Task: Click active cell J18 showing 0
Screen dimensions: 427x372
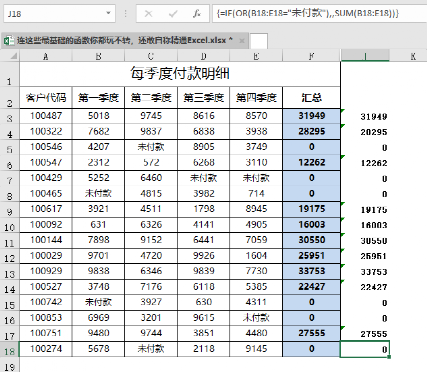Action: 365,349
